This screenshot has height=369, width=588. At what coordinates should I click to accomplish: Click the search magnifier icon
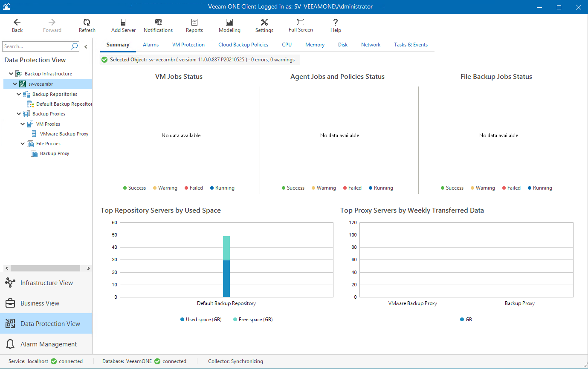point(74,46)
